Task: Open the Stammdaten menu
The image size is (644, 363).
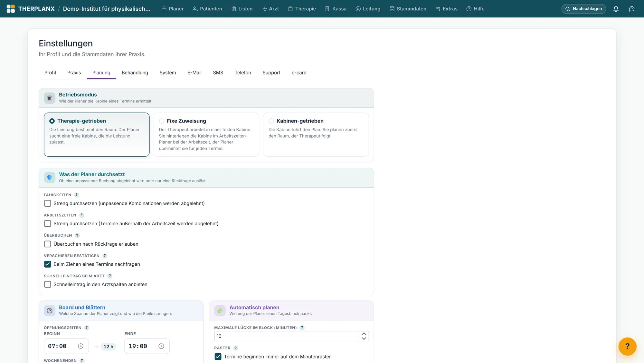Action: [x=408, y=9]
